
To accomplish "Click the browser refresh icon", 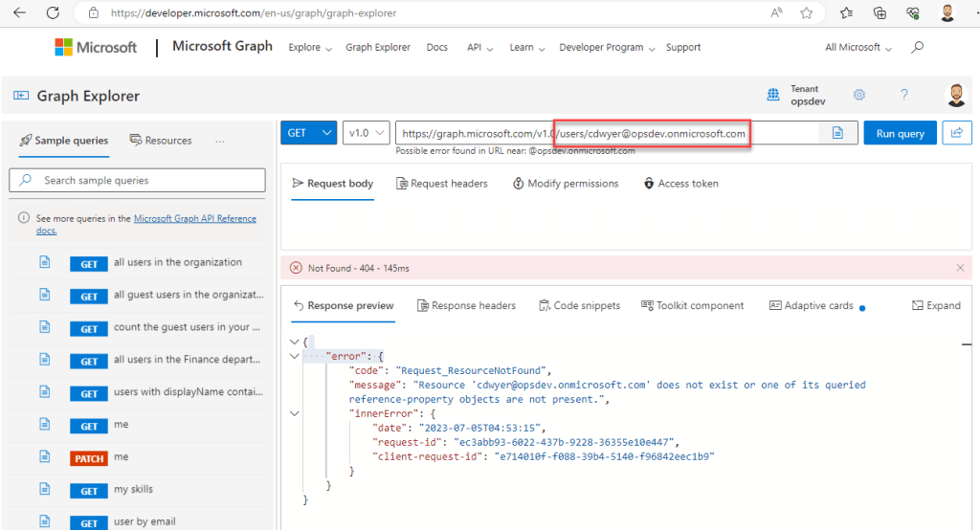I will coord(53,13).
